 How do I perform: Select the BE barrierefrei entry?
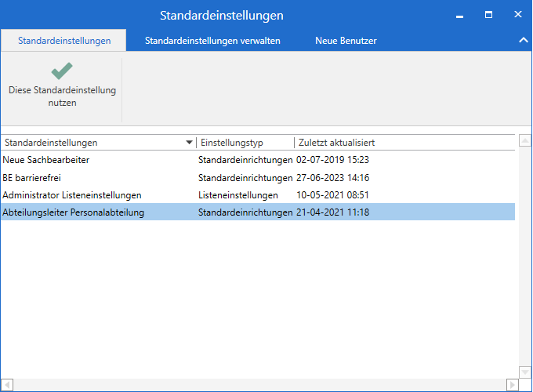click(x=31, y=177)
